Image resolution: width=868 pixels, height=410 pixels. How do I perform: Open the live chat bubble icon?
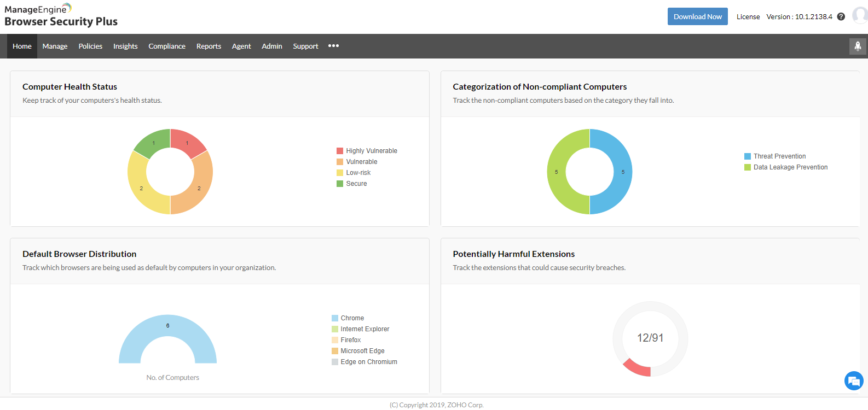(x=853, y=380)
